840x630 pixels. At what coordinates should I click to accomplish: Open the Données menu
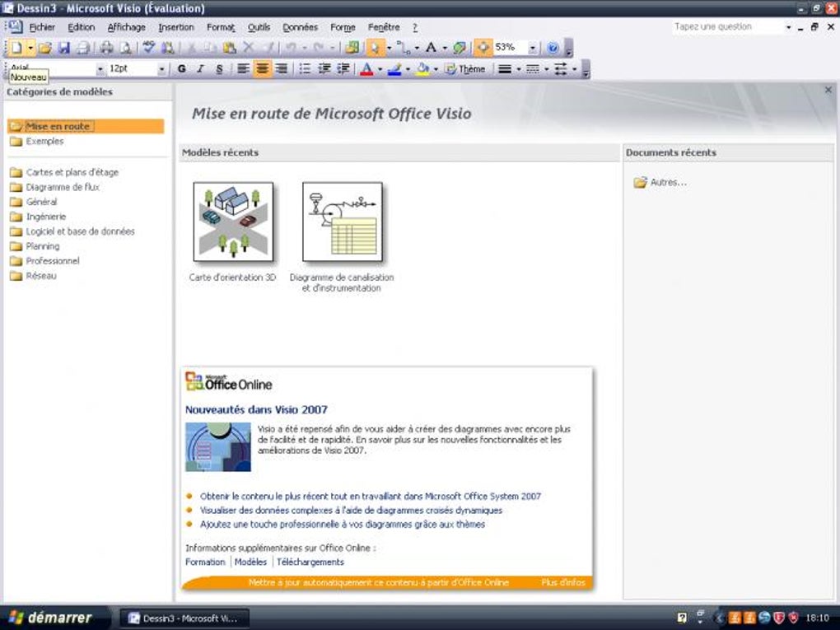[300, 27]
